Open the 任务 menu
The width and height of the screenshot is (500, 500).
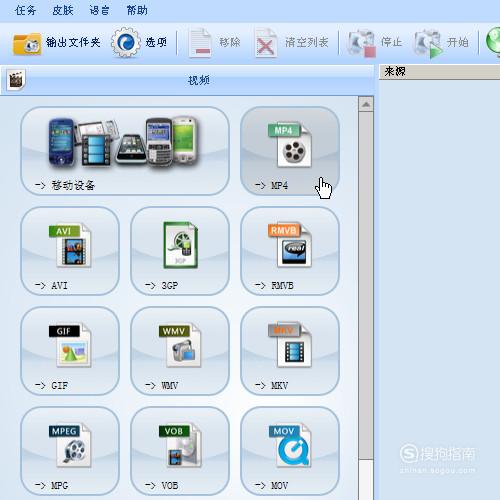(x=26, y=10)
